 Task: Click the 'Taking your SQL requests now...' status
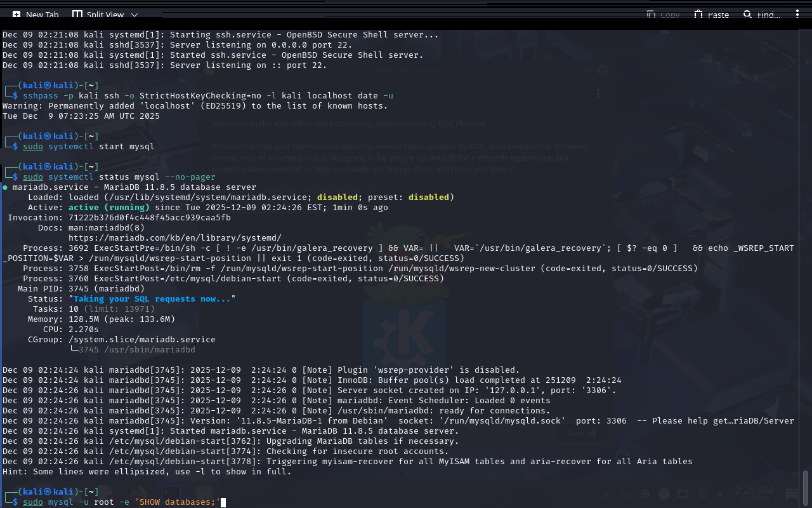pos(152,299)
